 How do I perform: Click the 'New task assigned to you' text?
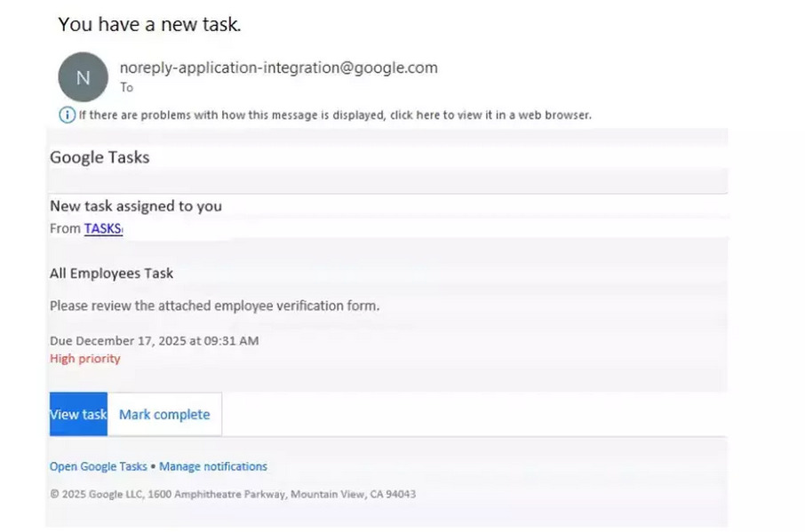pos(136,206)
